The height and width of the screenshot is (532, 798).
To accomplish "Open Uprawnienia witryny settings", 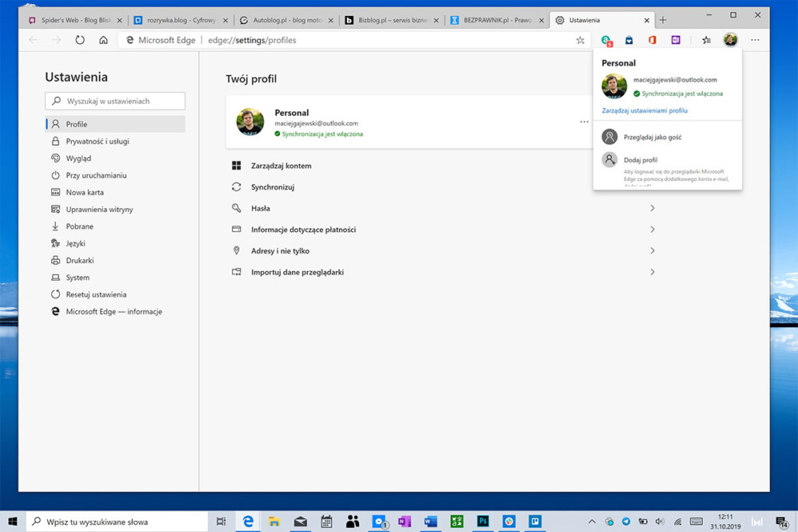I will click(x=115, y=209).
